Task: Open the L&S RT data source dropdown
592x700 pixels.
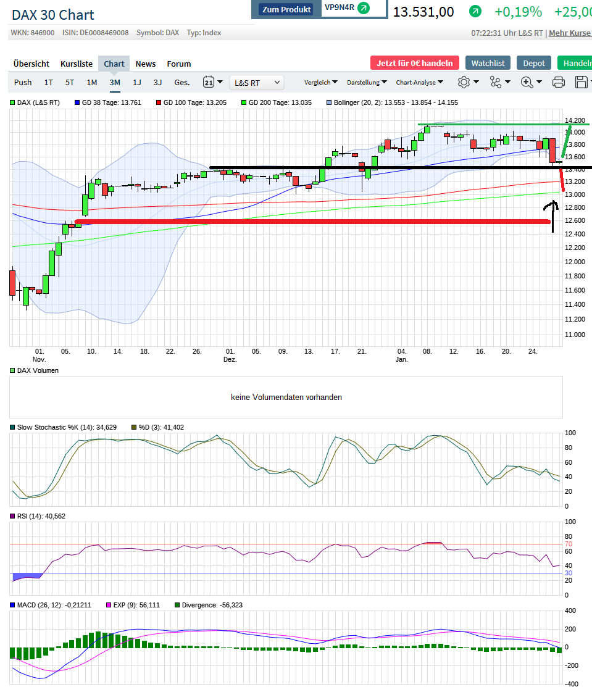Action: (x=256, y=81)
